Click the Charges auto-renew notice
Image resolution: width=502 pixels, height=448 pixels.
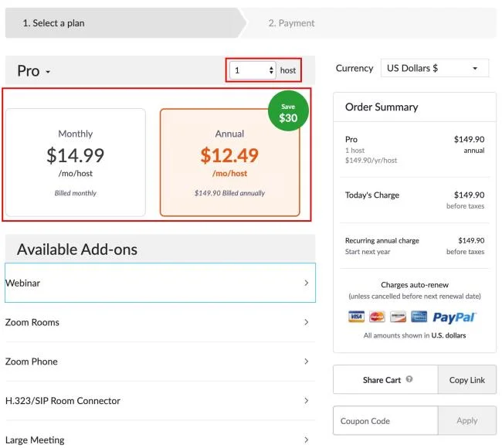point(415,285)
